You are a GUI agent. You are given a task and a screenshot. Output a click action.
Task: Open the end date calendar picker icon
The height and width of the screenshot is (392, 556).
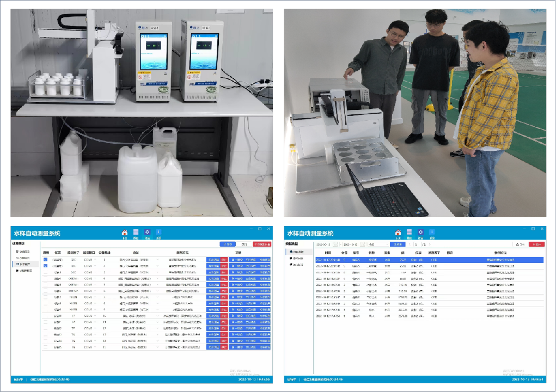(364, 244)
